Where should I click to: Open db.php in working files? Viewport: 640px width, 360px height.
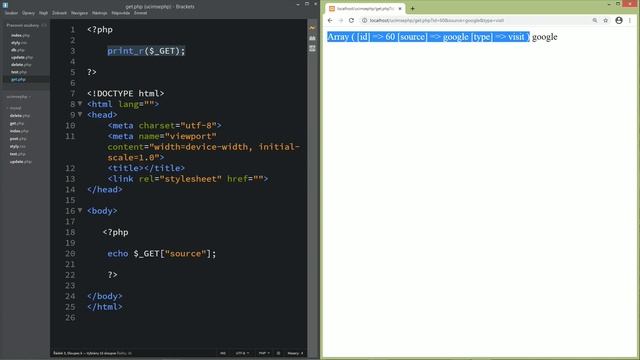point(18,50)
